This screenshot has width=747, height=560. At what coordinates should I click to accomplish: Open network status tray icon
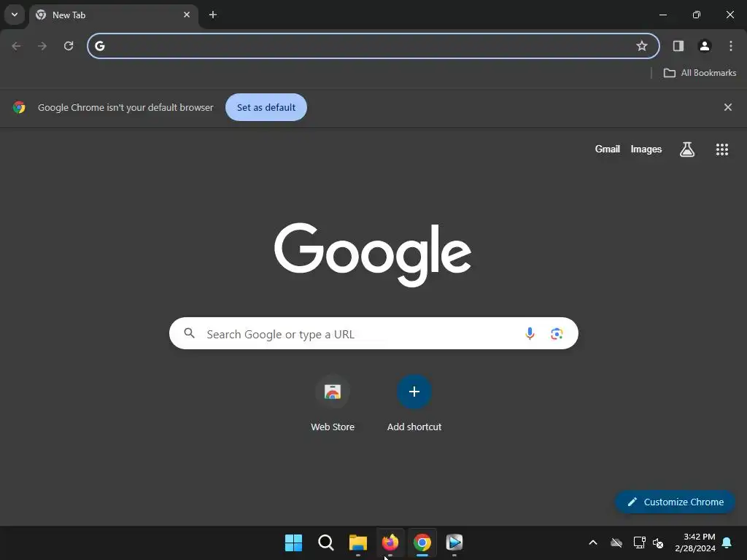point(639,542)
